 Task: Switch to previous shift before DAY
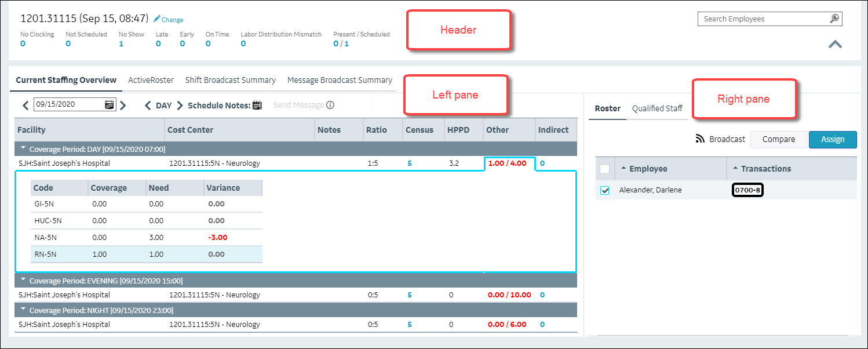[x=148, y=106]
